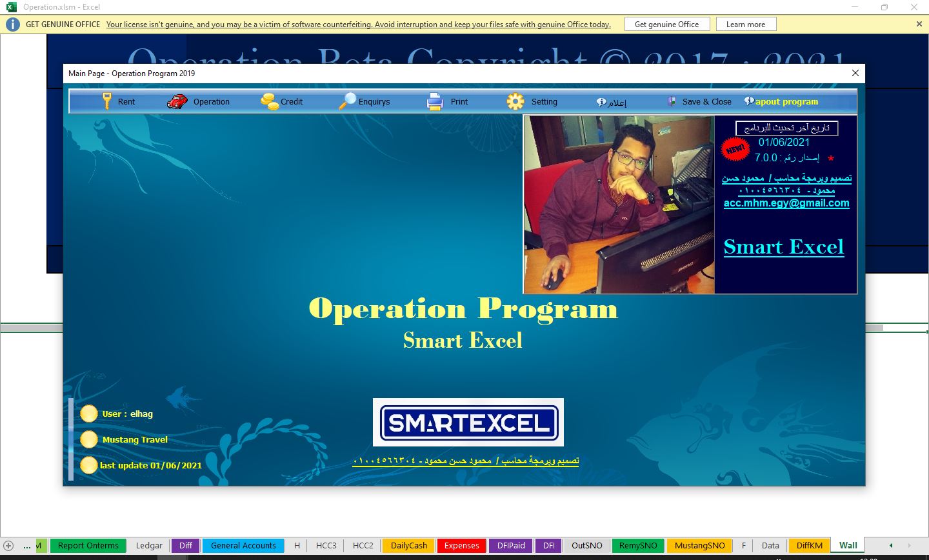Open the Smart Excel underlined link
This screenshot has height=560, width=929.
tap(783, 246)
